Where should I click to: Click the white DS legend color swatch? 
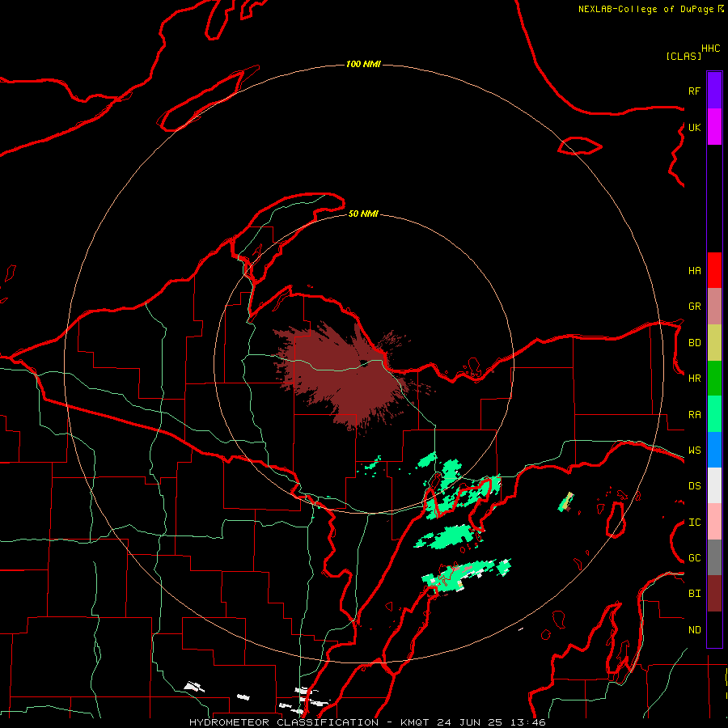714,485
